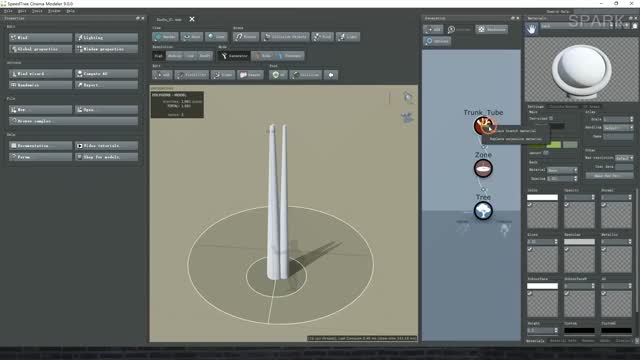Open Shop for models
This screenshot has height=360, width=640.
pyautogui.click(x=106, y=157)
